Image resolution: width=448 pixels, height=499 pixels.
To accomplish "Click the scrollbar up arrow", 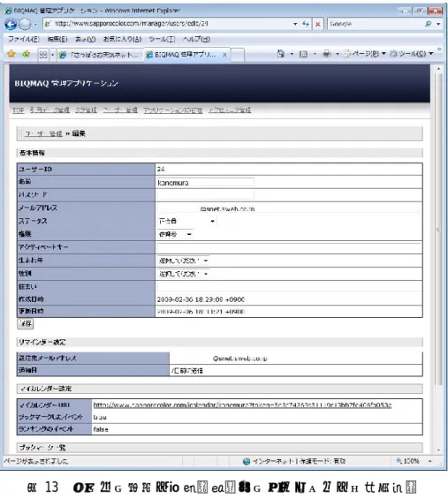I will [x=439, y=69].
